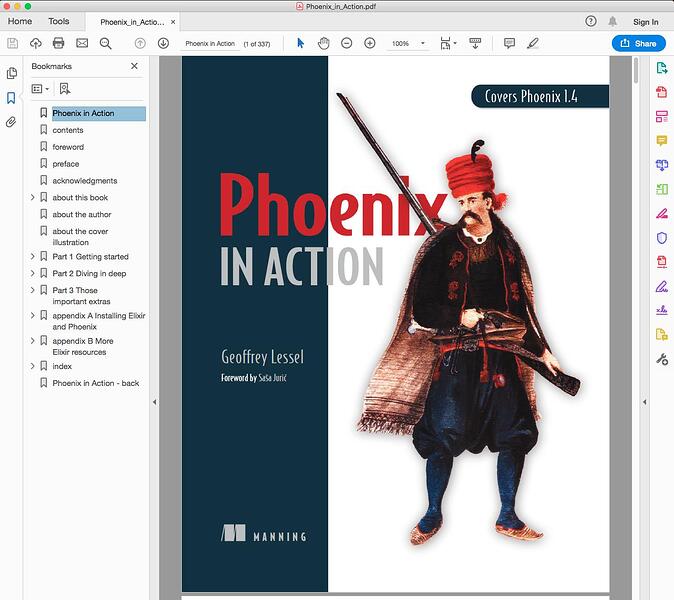Image resolution: width=674 pixels, height=600 pixels.
Task: Click the document vertical scrollbar
Action: pos(636,70)
